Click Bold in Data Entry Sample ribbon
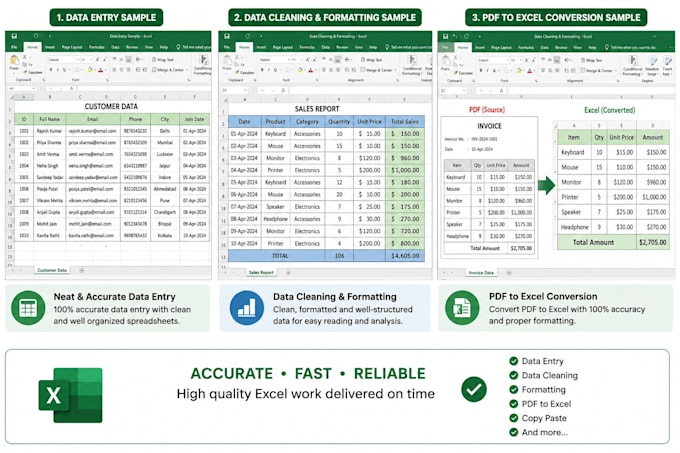Viewport: 680px width, 453px height. pos(51,70)
